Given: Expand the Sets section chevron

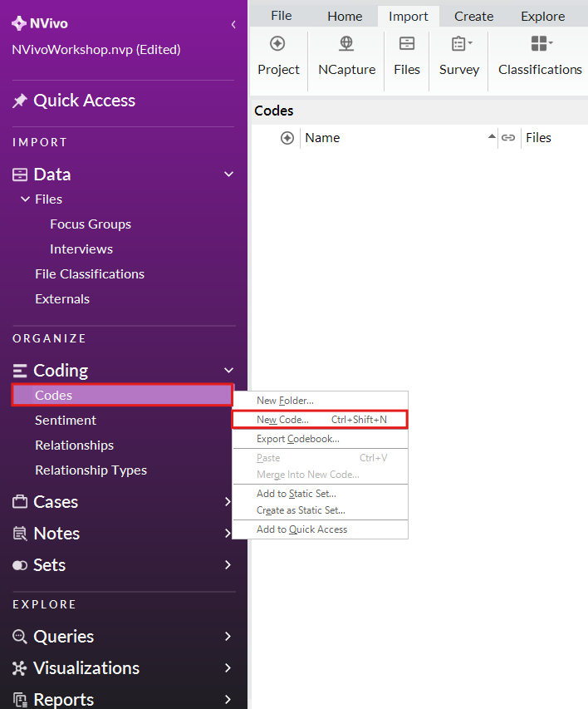Looking at the screenshot, I should [228, 565].
